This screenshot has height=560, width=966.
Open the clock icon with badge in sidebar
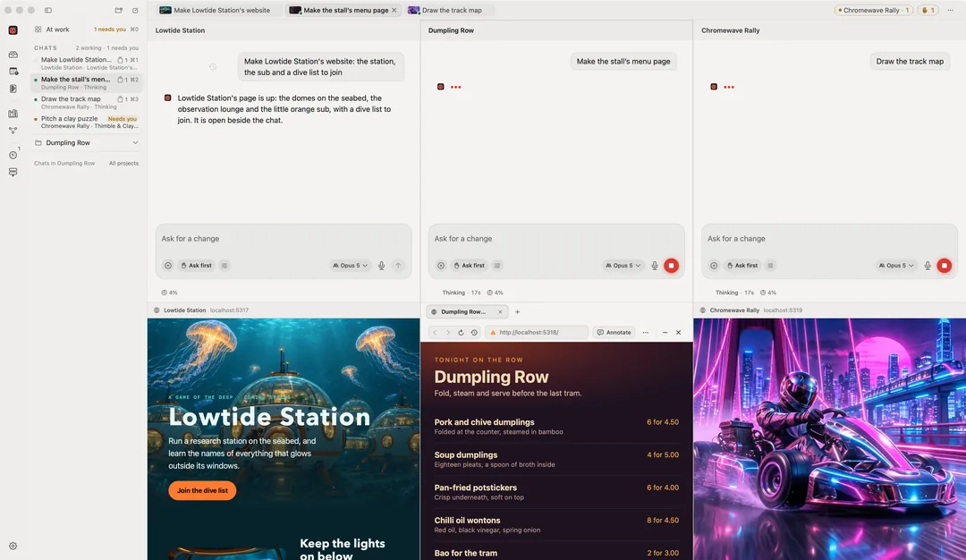[13, 155]
